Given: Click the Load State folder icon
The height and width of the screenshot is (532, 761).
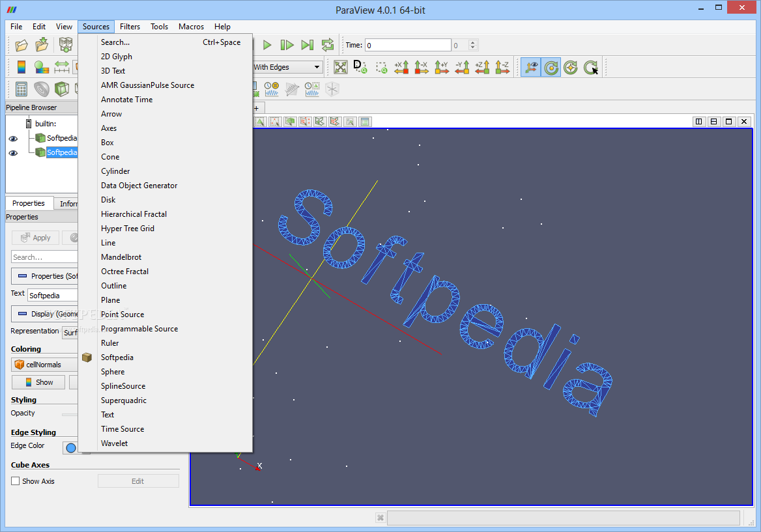Looking at the screenshot, I should click(42, 45).
